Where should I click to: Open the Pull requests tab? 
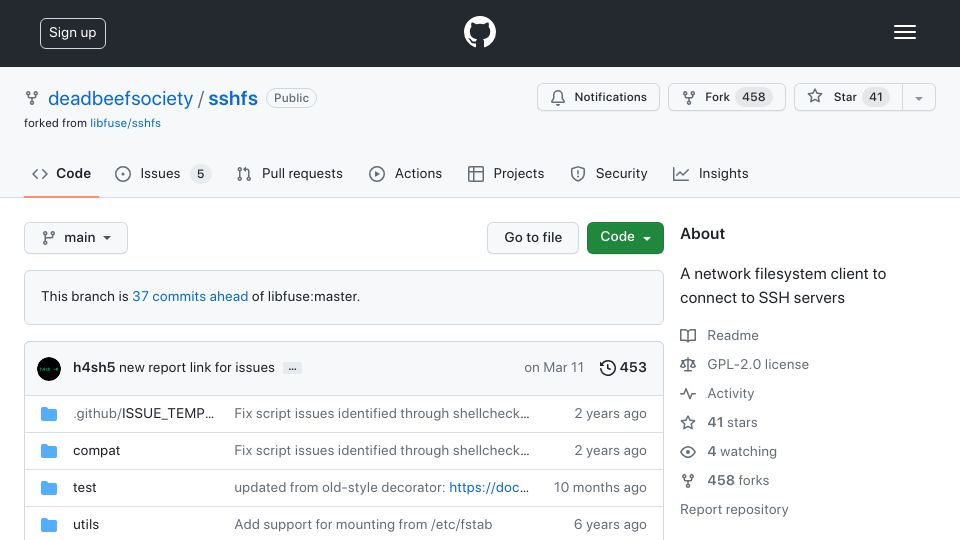(x=290, y=174)
